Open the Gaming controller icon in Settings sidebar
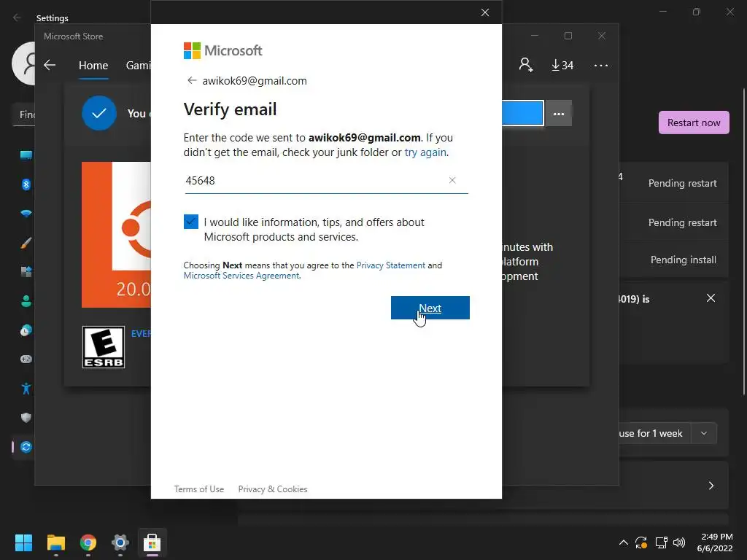 pyautogui.click(x=26, y=359)
